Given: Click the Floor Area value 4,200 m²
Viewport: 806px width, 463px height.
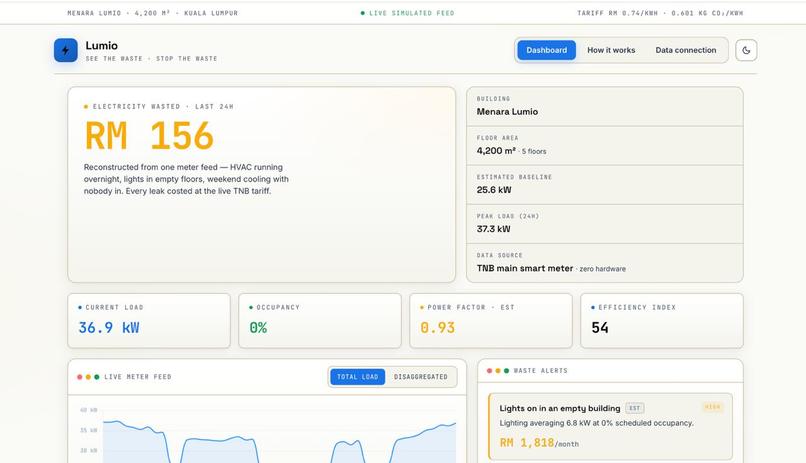Looking at the screenshot, I should point(496,151).
